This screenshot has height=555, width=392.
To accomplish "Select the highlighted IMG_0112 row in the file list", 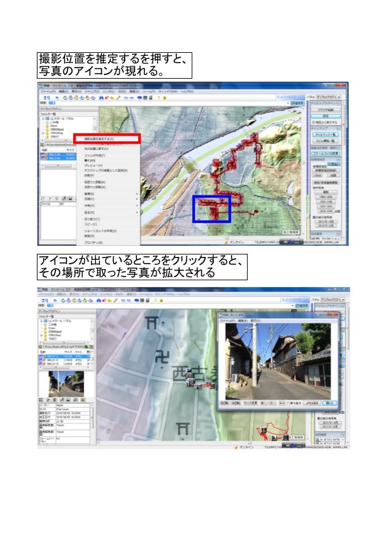I will pyautogui.click(x=65, y=356).
